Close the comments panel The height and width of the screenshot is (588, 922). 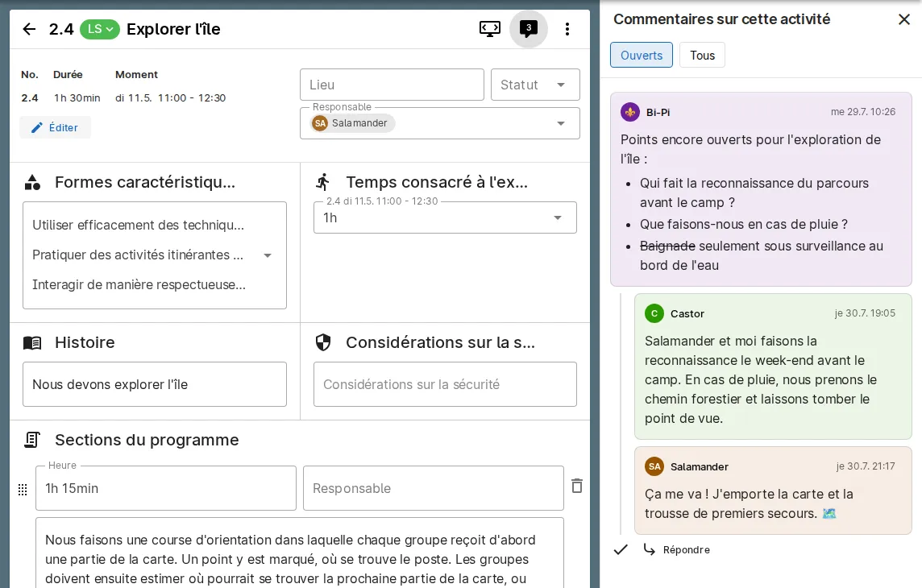coord(904,19)
